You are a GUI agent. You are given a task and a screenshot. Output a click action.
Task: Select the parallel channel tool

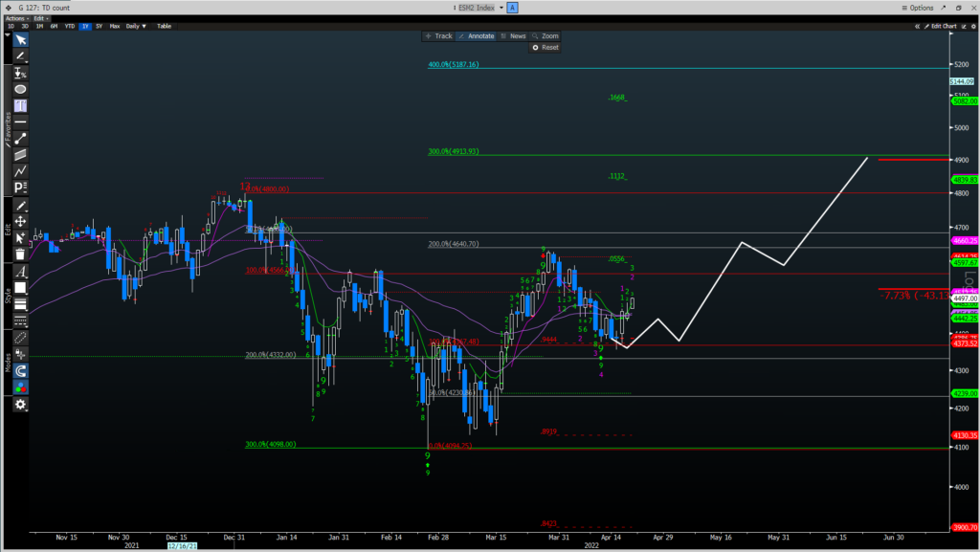21,154
